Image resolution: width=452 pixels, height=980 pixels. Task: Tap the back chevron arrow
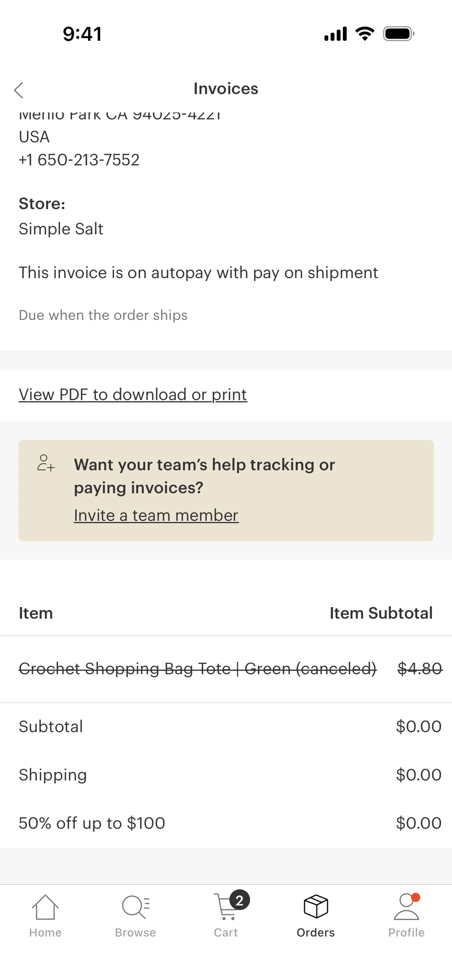19,90
